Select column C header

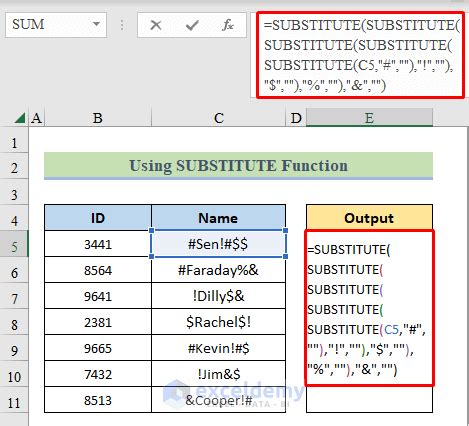click(219, 118)
